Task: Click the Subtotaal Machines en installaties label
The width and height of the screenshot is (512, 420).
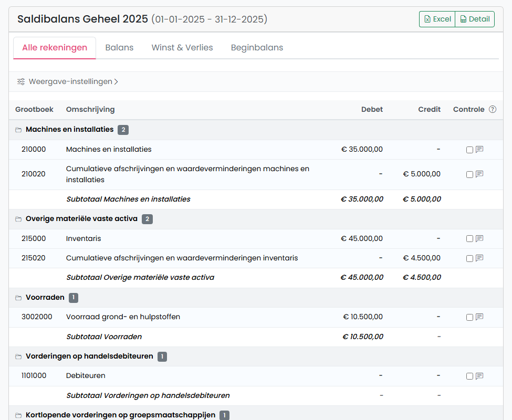Action: click(x=128, y=199)
